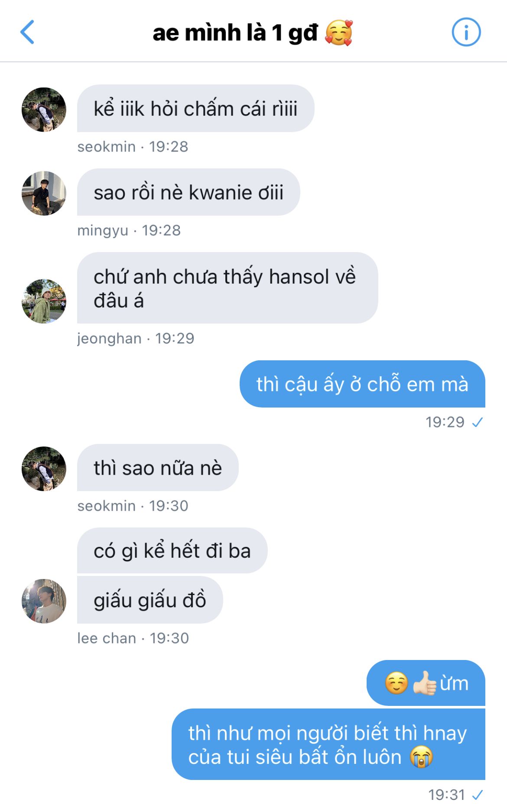Select message 'kể iiik hỏi chấm cái rìiii'
Image resolution: width=507 pixels, height=812 pixels.
[x=195, y=108]
